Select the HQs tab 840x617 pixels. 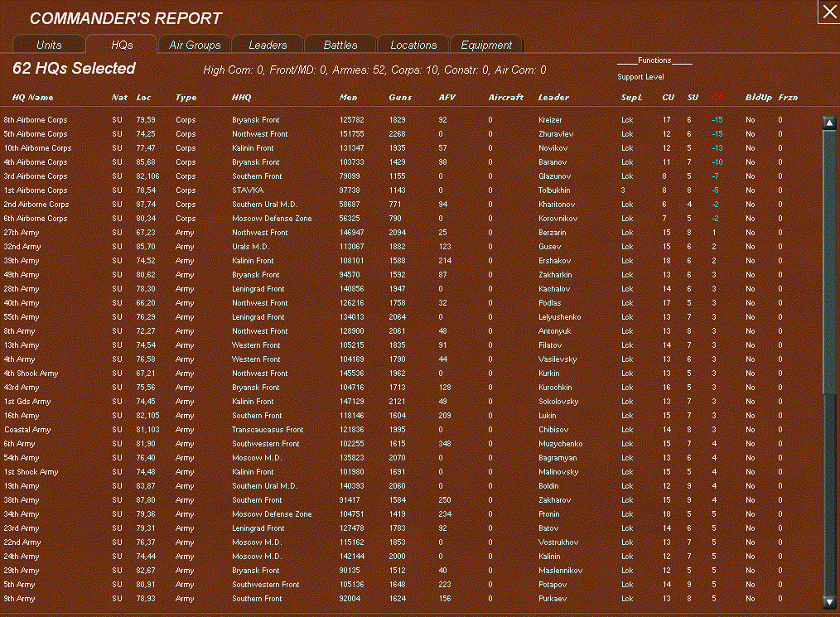[122, 45]
